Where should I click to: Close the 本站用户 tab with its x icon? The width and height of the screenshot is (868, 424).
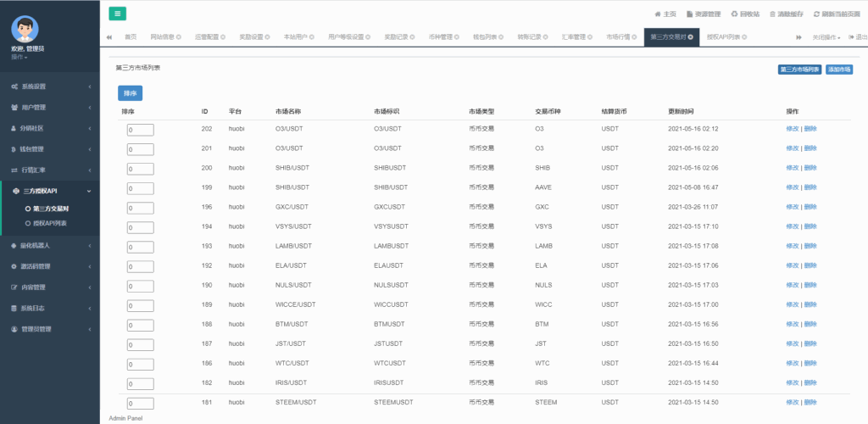point(312,37)
